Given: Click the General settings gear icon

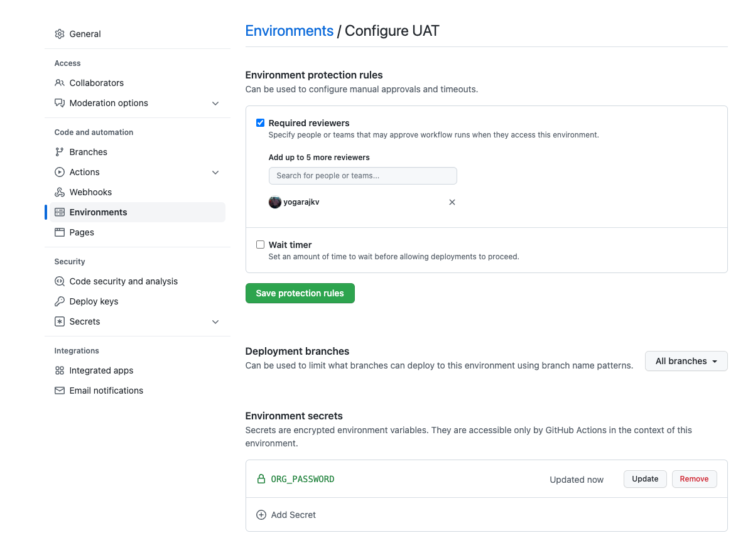Looking at the screenshot, I should (59, 34).
